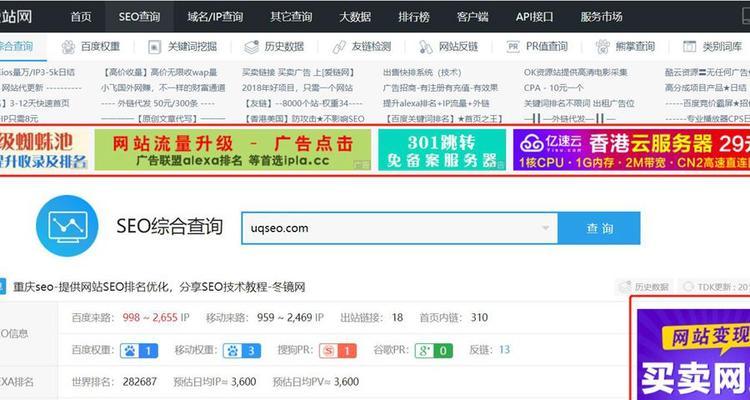
Task: Click the 历史数据 button beside site title
Action: (644, 287)
